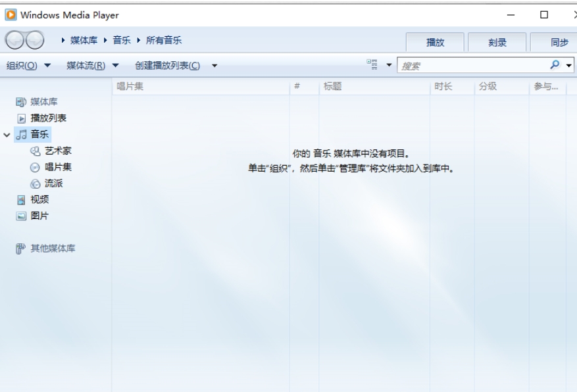
Task: Open the 组织(O) dropdown menu
Action: click(28, 66)
